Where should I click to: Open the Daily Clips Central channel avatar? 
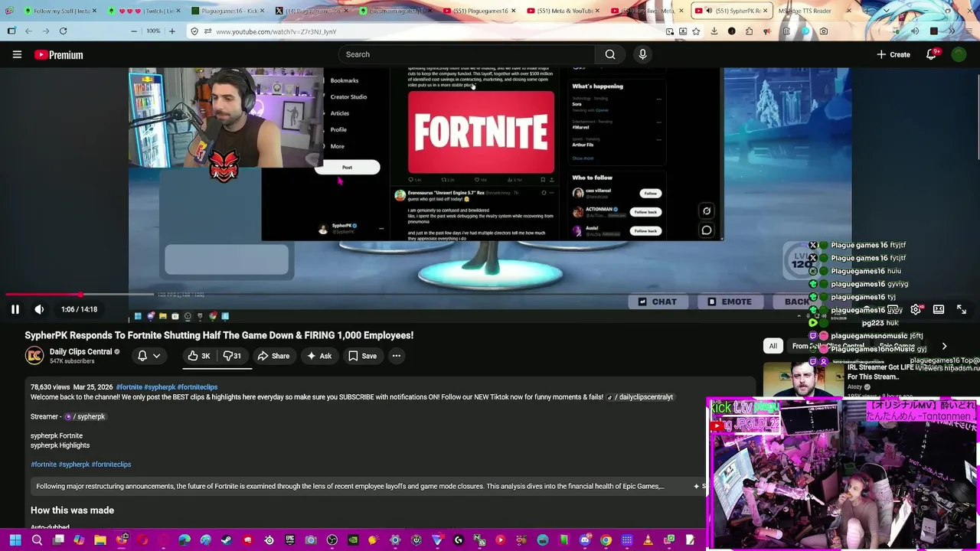[x=34, y=356]
